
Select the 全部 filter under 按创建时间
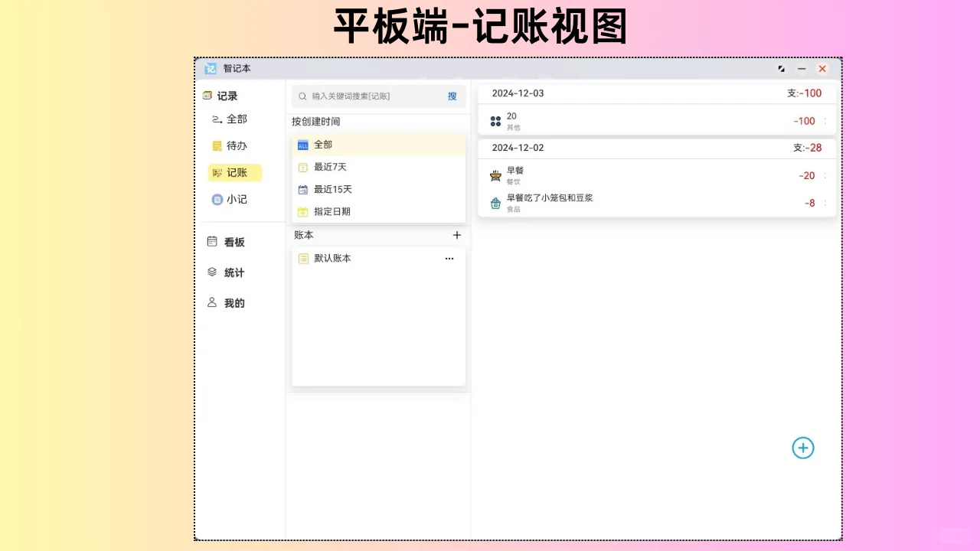coord(322,144)
